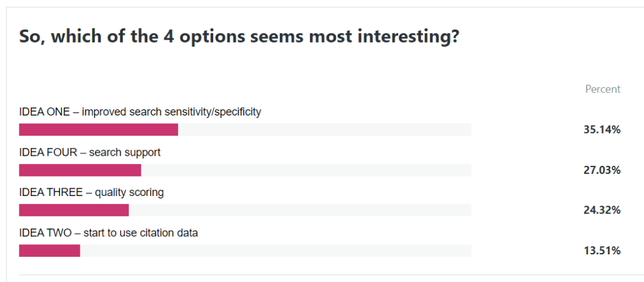
Task: Click the 35.14% result value
Action: pyautogui.click(x=602, y=130)
